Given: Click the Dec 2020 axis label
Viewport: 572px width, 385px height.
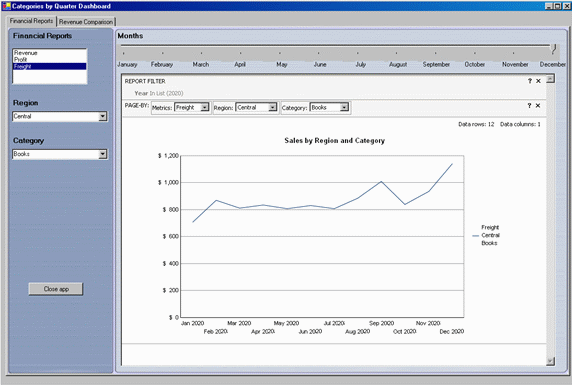Looking at the screenshot, I should (x=452, y=331).
